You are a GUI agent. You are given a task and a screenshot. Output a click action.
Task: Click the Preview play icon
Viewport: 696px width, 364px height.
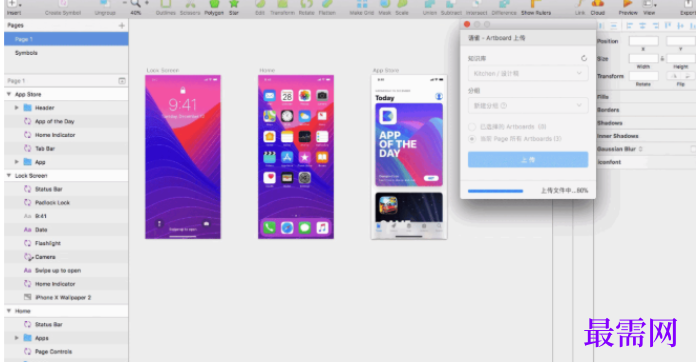[x=628, y=4]
